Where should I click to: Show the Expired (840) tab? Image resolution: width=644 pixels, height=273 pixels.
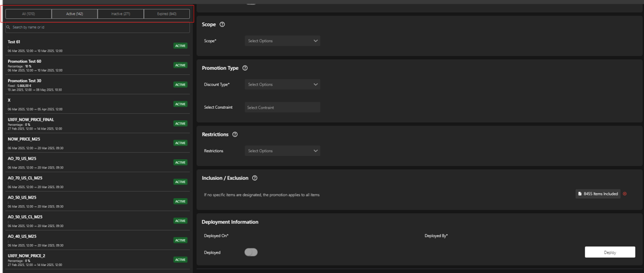[167, 14]
